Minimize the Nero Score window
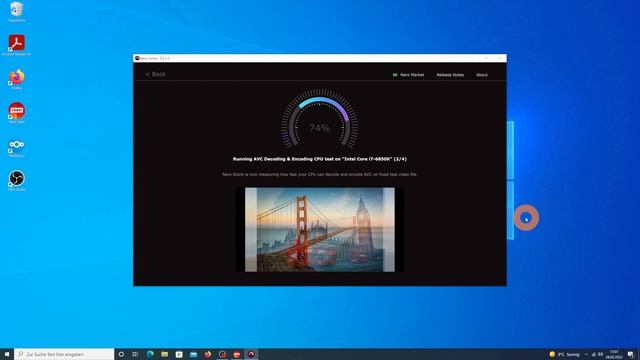This screenshot has width=640, height=360. 473,58
